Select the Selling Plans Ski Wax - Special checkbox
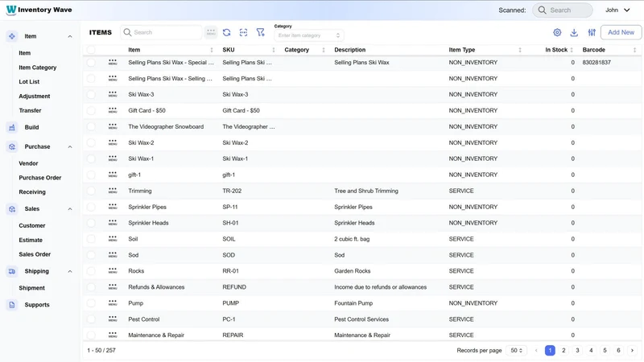Image resolution: width=644 pixels, height=362 pixels. point(91,63)
